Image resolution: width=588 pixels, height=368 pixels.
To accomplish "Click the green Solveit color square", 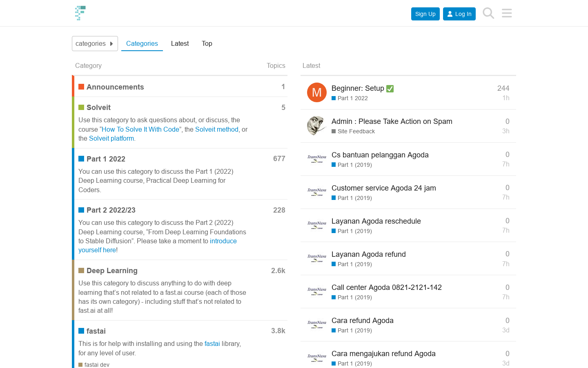I will pyautogui.click(x=81, y=107).
